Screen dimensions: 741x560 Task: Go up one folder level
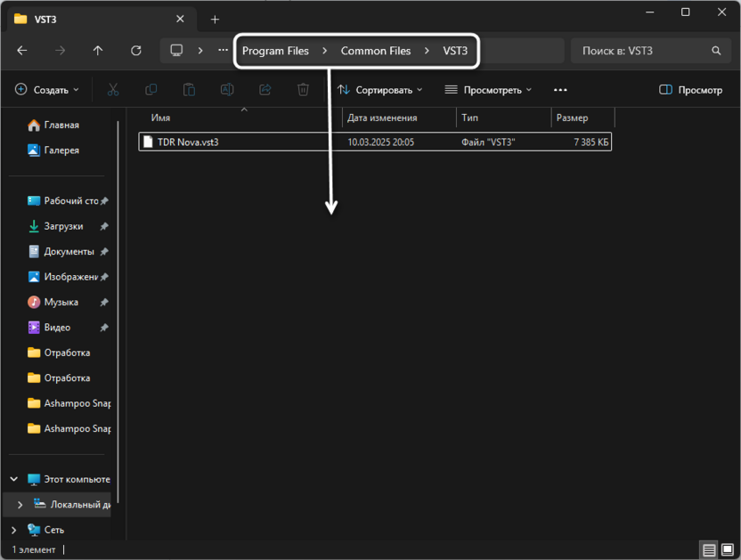pos(98,51)
